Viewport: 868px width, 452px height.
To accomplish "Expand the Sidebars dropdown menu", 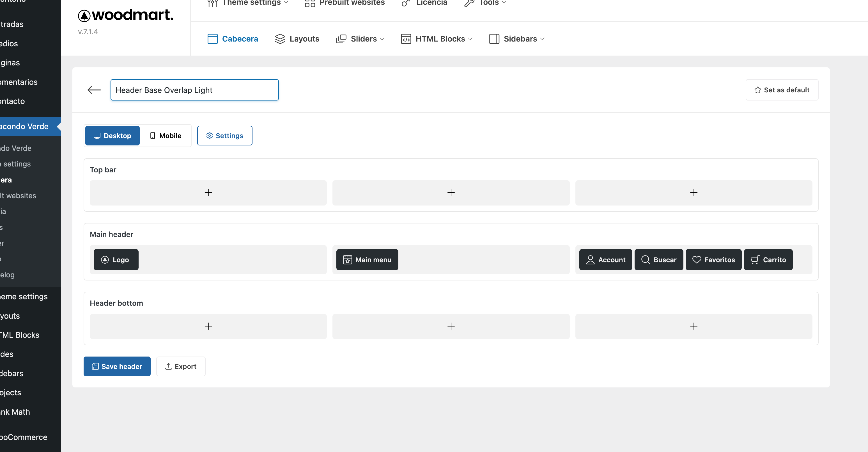I will coord(516,39).
